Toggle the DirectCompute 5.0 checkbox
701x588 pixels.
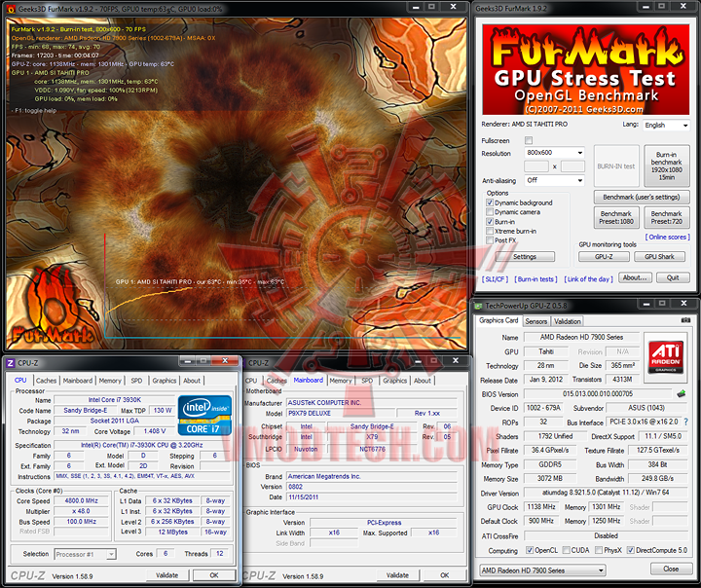pos(630,550)
